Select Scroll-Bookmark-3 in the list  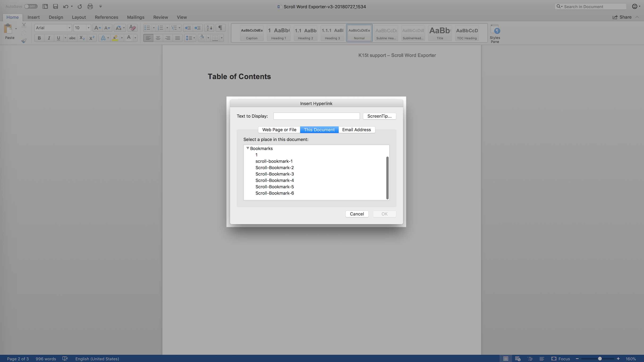[275, 174]
